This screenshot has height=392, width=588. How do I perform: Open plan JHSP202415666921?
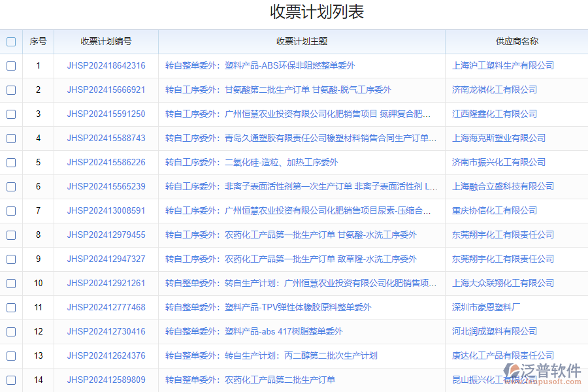[x=105, y=90]
